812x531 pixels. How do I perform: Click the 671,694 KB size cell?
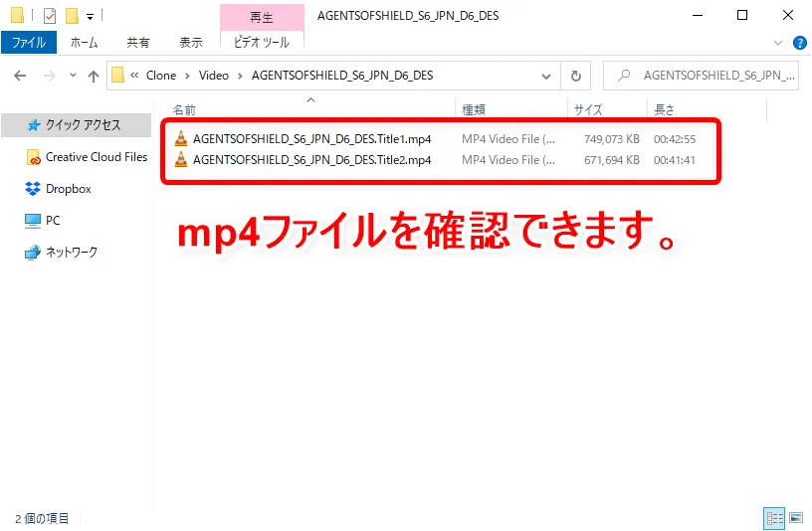(612, 160)
